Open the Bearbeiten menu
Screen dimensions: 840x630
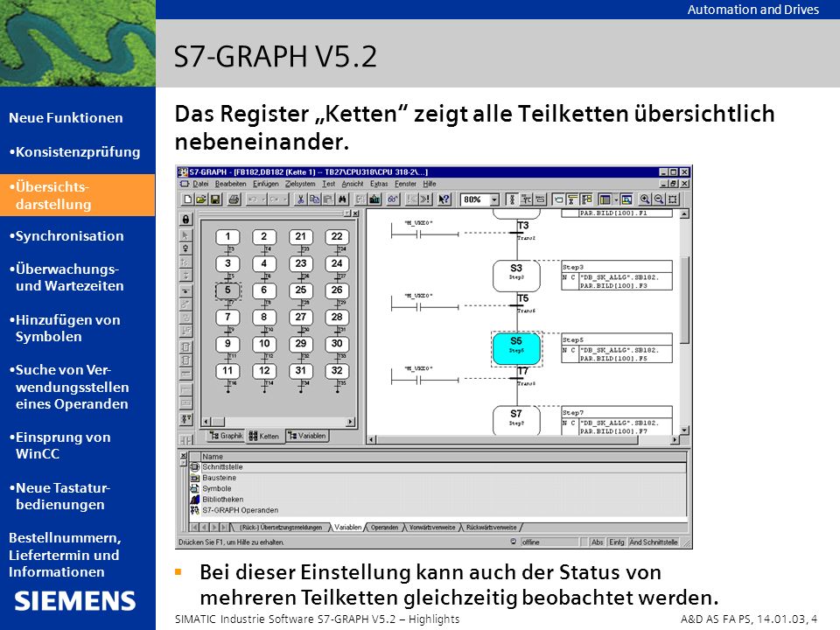[230, 184]
